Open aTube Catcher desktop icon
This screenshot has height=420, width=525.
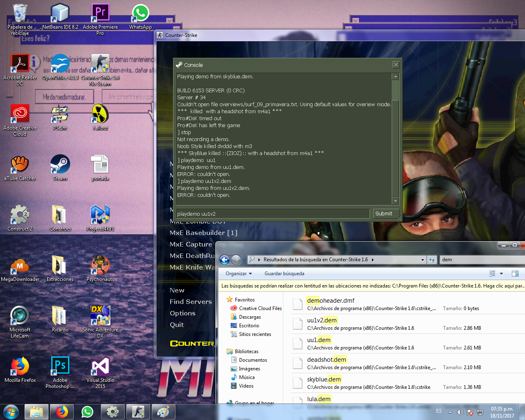pos(20,168)
